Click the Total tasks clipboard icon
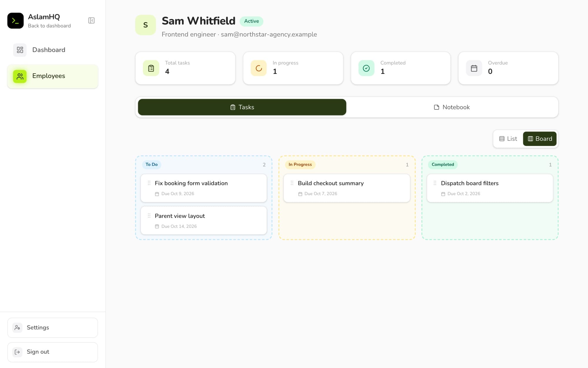Image resolution: width=588 pixels, height=368 pixels. [x=151, y=68]
